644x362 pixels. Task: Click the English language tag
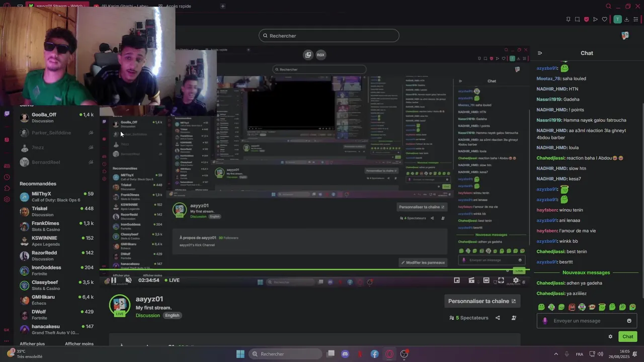(172, 315)
